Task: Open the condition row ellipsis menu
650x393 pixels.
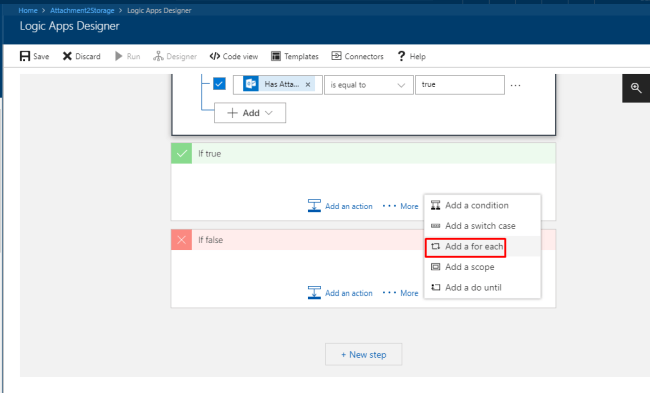Action: [515, 85]
